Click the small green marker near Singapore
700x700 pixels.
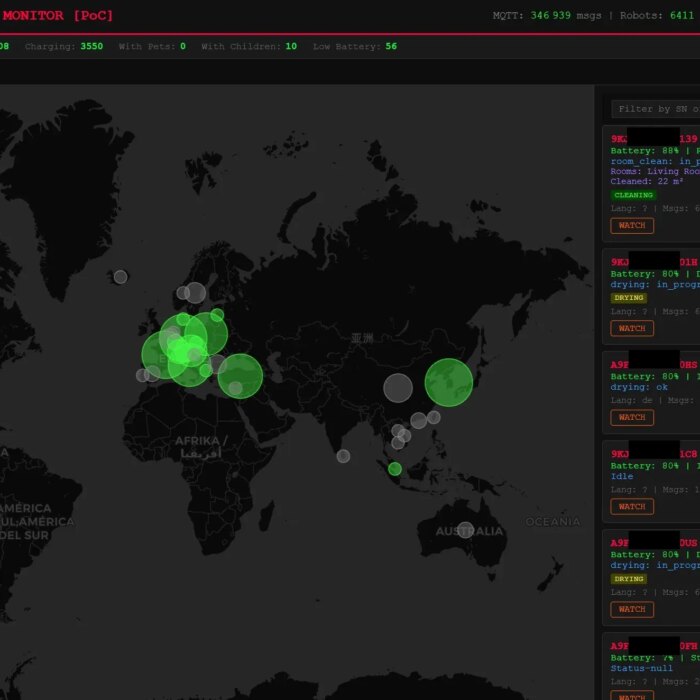[x=395, y=469]
